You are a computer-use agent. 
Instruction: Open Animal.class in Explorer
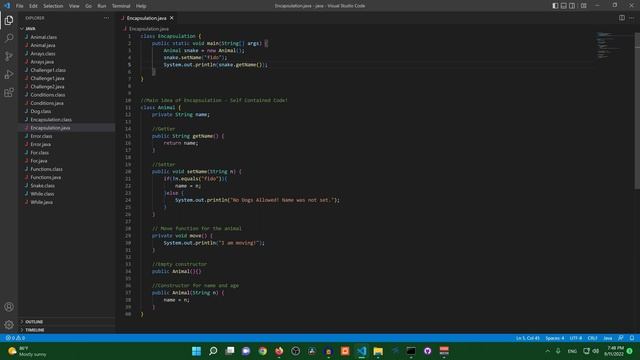point(44,37)
